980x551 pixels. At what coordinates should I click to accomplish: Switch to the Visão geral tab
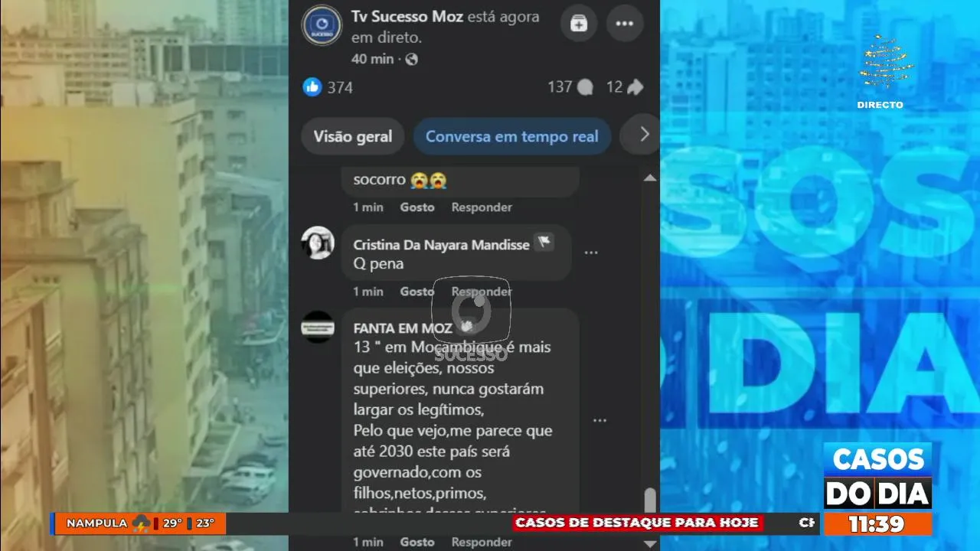tap(353, 136)
